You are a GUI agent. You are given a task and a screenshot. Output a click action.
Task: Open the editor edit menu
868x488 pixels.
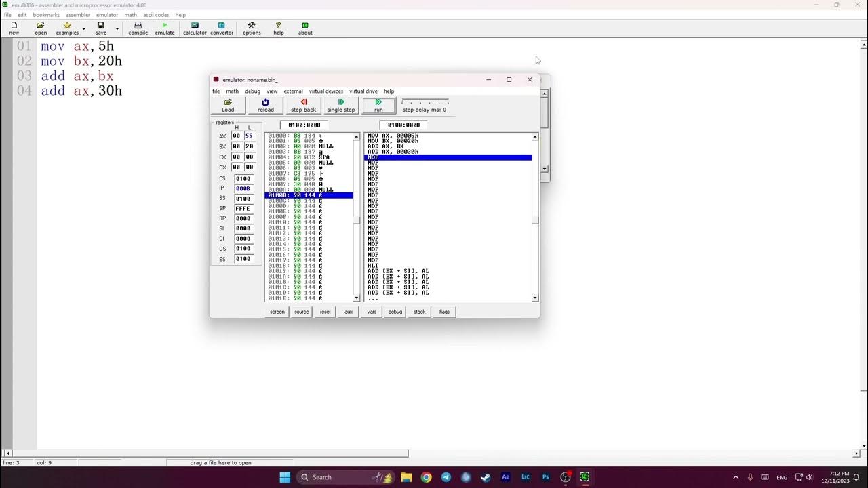point(22,15)
